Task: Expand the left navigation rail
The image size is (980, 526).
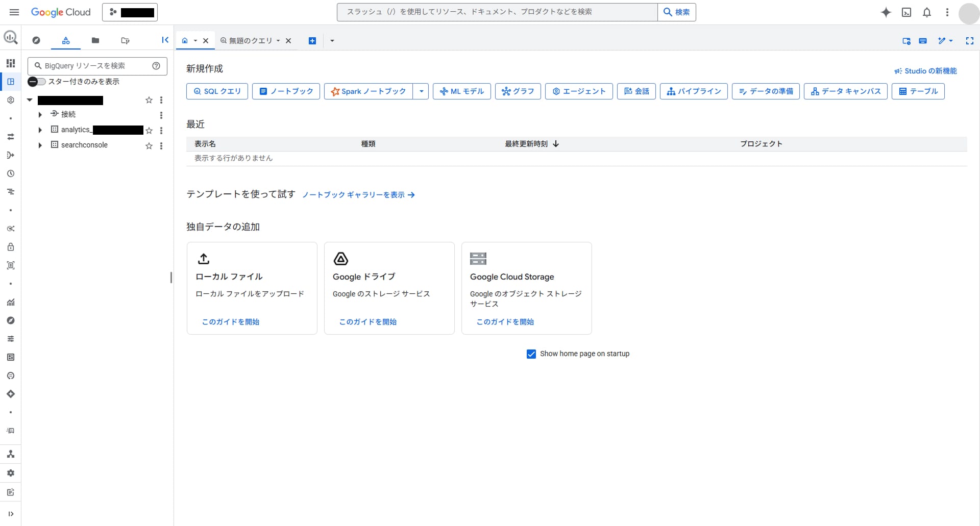Action: [x=11, y=514]
